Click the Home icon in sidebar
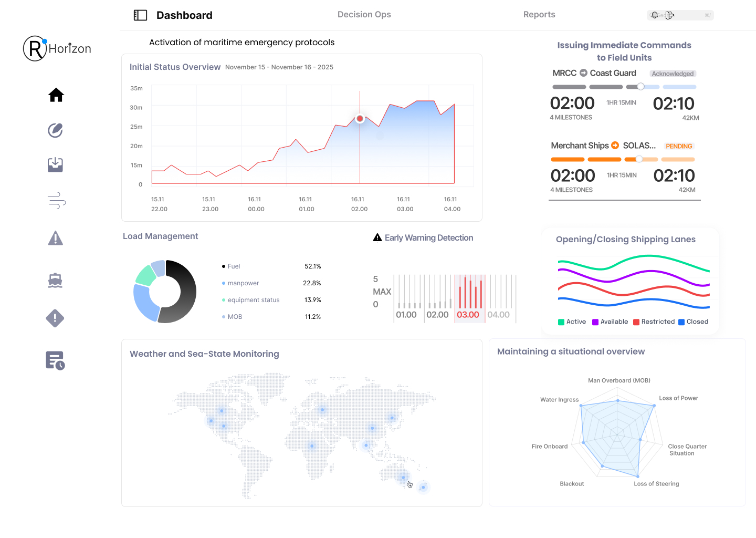The height and width of the screenshot is (538, 756). coord(56,95)
